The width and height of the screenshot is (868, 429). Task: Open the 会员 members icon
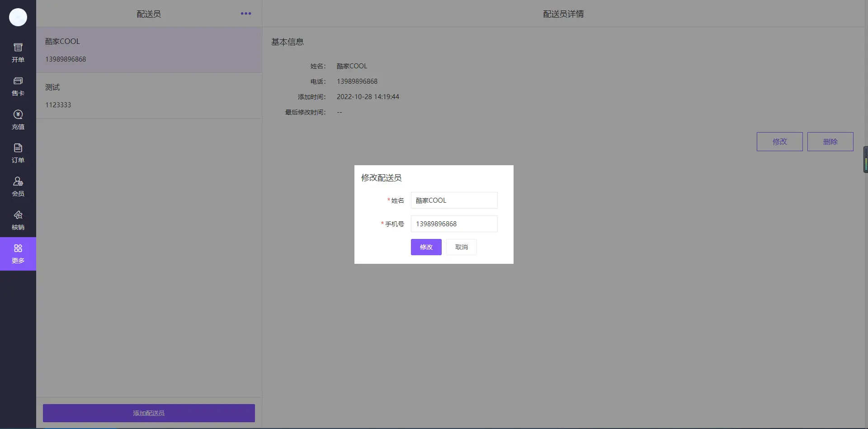18,186
